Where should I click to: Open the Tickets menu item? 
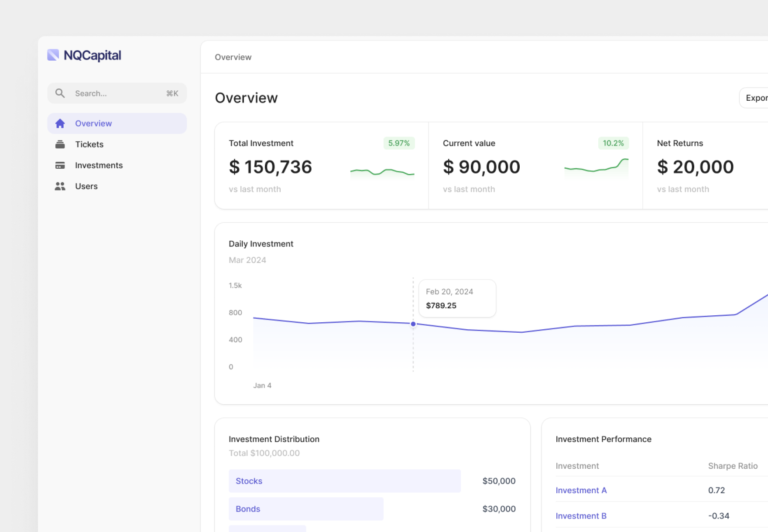pyautogui.click(x=117, y=144)
